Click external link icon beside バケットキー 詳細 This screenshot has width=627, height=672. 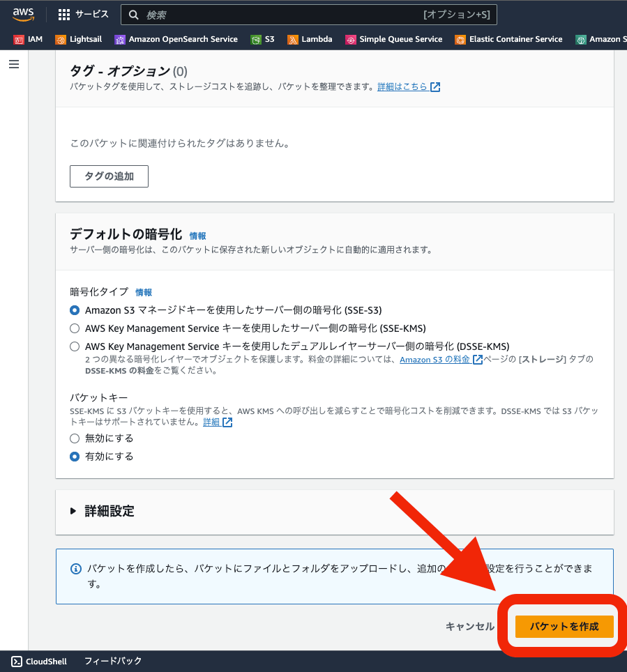coord(227,422)
